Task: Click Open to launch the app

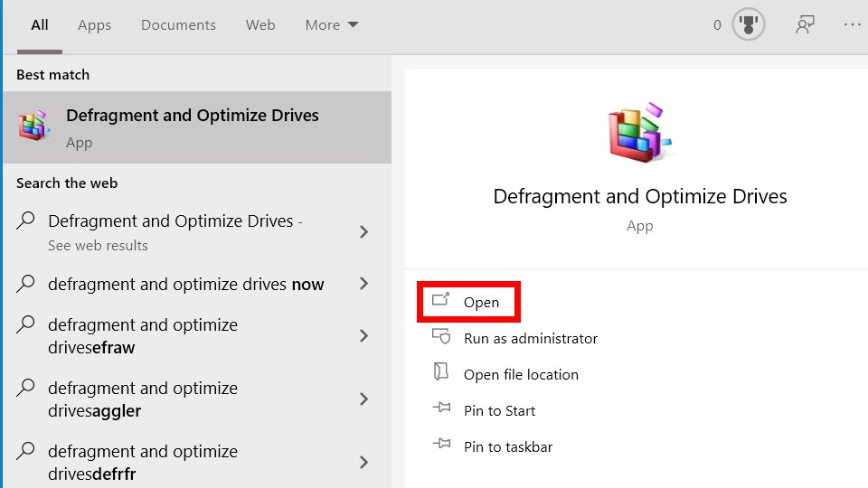Action: 480,303
